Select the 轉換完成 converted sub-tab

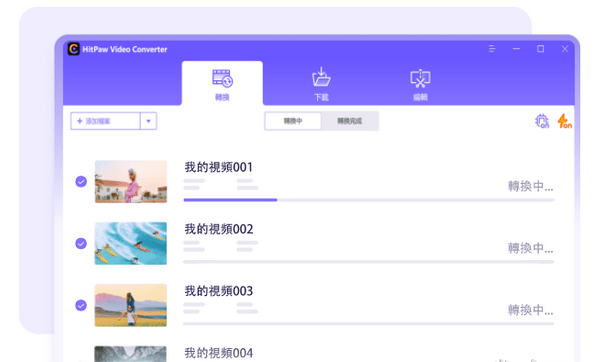coord(349,121)
